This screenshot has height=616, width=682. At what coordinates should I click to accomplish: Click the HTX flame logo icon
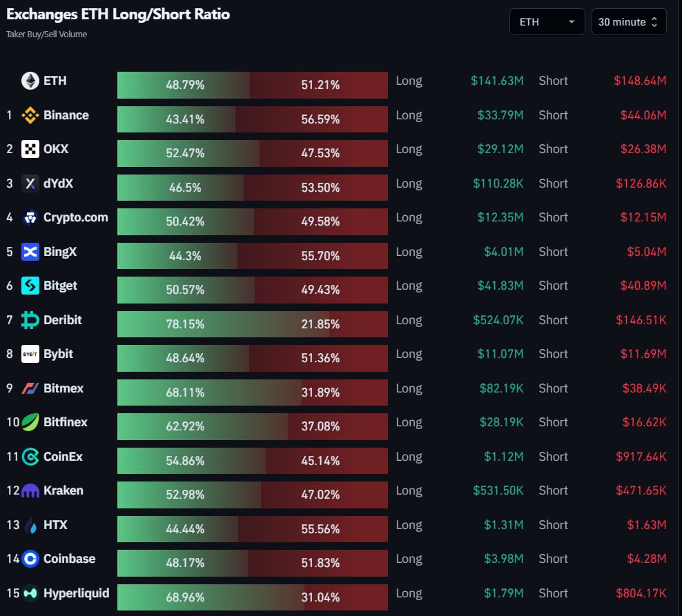30,525
